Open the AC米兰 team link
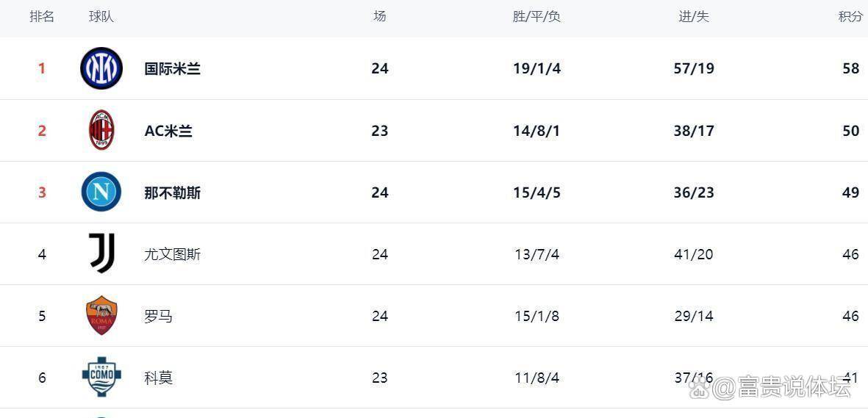The image size is (868, 418). click(x=168, y=131)
